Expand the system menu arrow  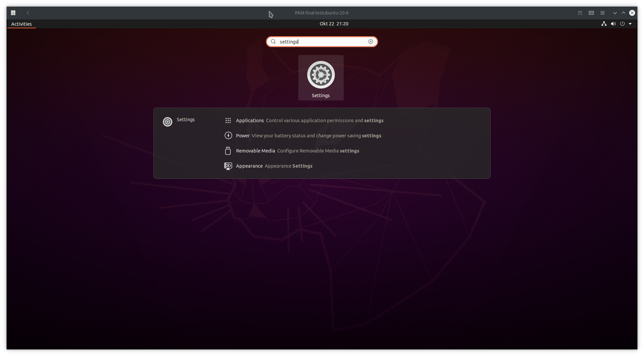click(x=630, y=24)
